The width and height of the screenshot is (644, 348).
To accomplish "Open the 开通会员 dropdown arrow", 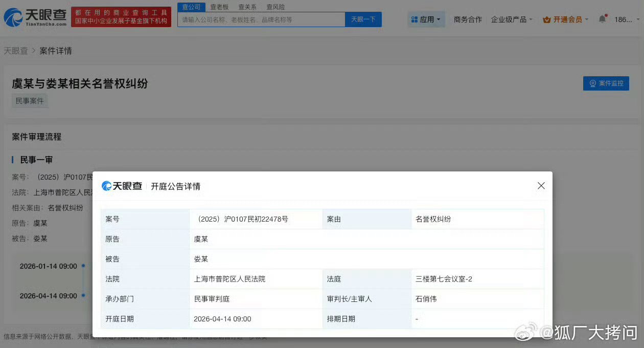I will click(x=586, y=19).
